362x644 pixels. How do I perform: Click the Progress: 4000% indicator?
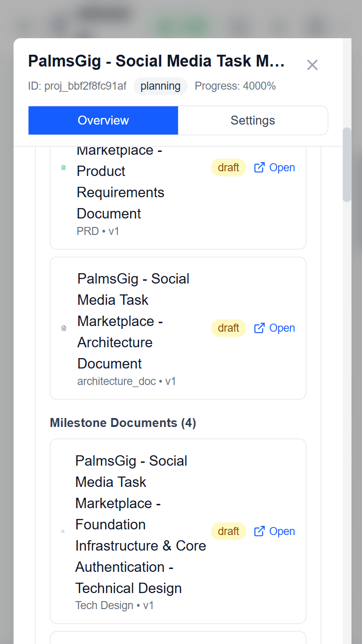pyautogui.click(x=235, y=86)
